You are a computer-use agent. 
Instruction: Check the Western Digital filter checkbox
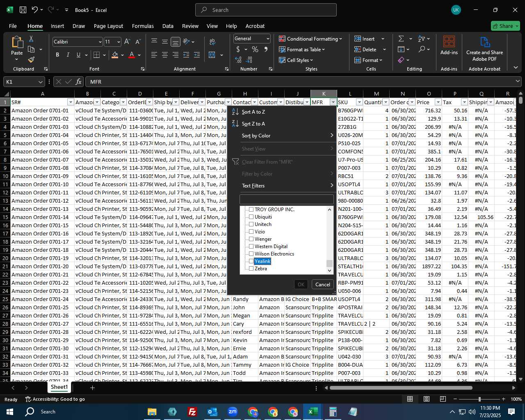click(251, 247)
